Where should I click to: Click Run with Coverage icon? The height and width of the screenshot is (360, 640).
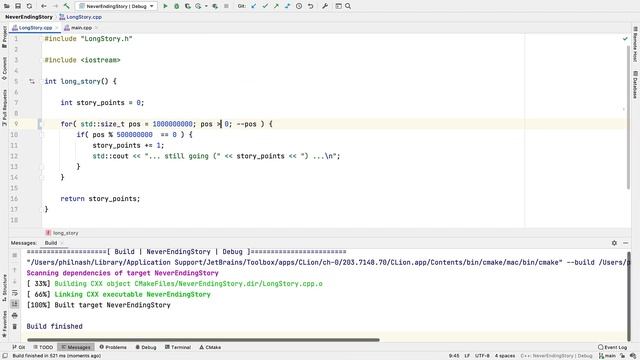(188, 6)
